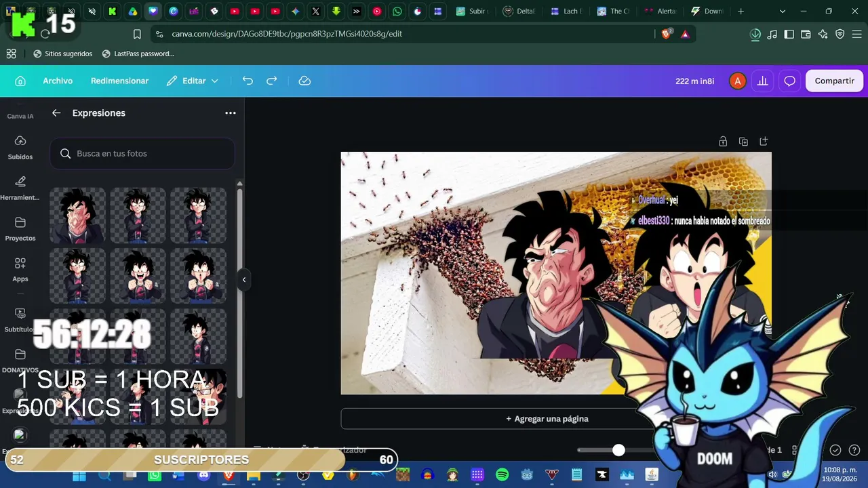Expand the Editar dropdown
Viewport: 868px width, 488px height.
tap(193, 81)
